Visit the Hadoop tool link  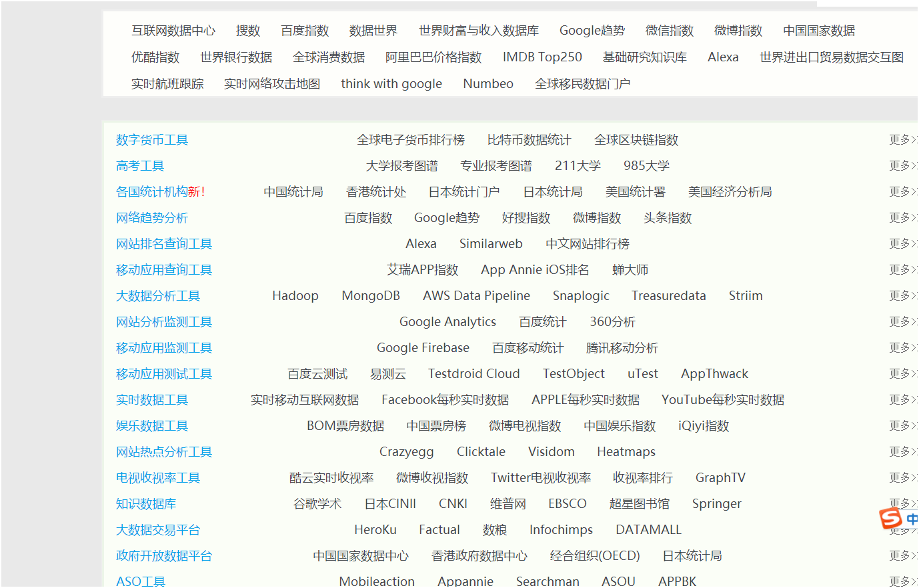point(295,295)
